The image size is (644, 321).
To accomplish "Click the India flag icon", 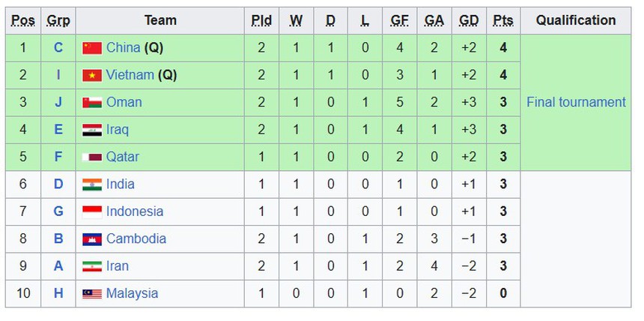I will (x=91, y=184).
